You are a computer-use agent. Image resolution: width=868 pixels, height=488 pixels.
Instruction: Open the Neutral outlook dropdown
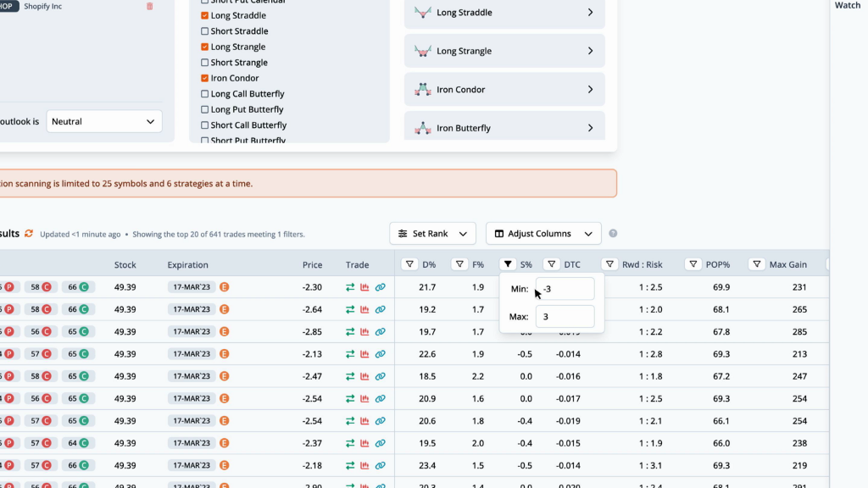pyautogui.click(x=104, y=121)
